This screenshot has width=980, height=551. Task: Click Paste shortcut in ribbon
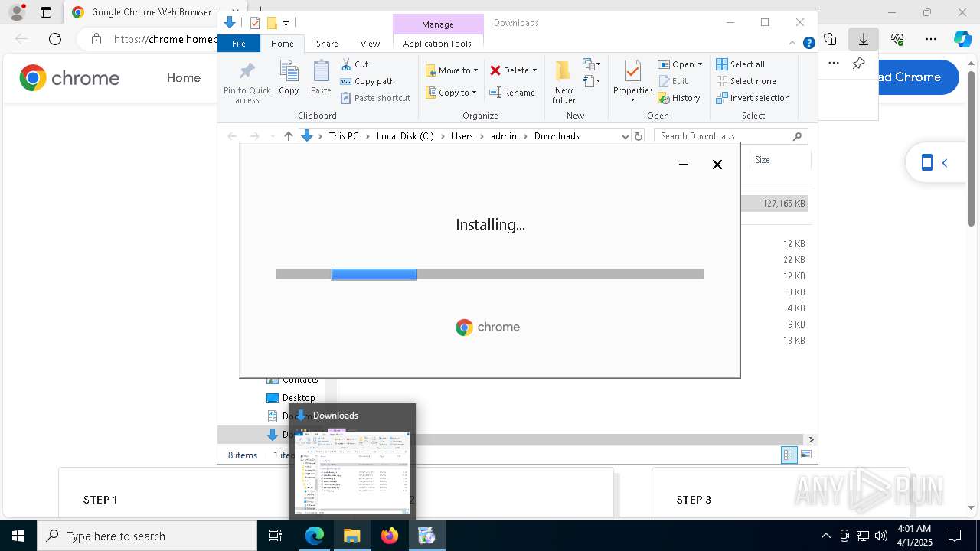pyautogui.click(x=375, y=98)
